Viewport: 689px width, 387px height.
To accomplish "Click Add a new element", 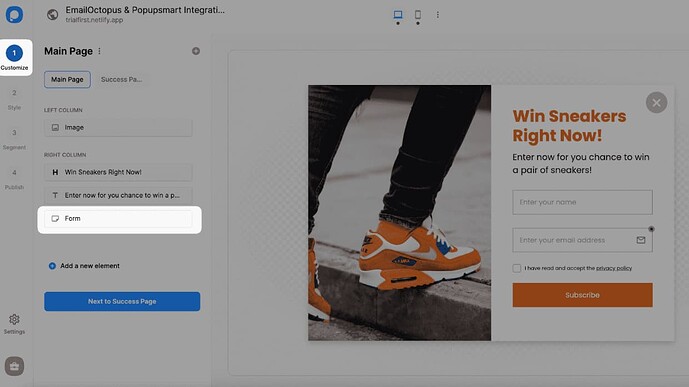I will coord(84,266).
